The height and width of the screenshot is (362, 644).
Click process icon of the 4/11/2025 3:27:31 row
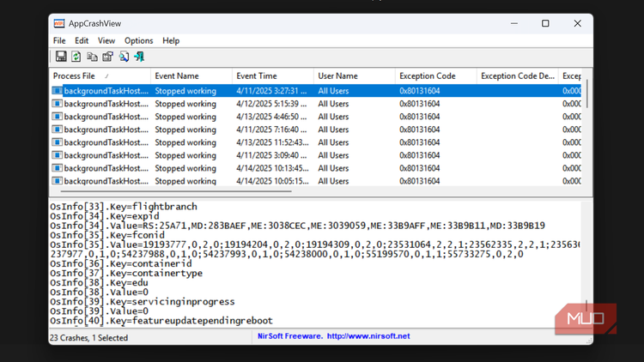pos(57,91)
